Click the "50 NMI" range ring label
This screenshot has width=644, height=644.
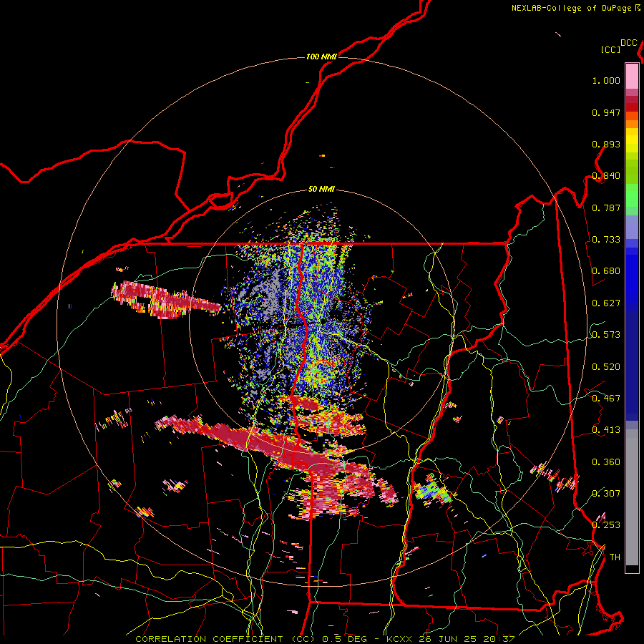click(x=321, y=190)
